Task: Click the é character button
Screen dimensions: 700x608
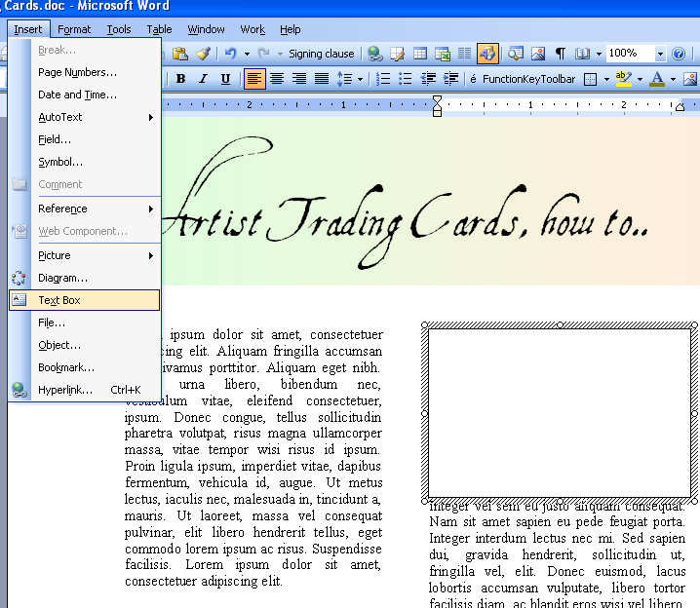Action: 473,79
